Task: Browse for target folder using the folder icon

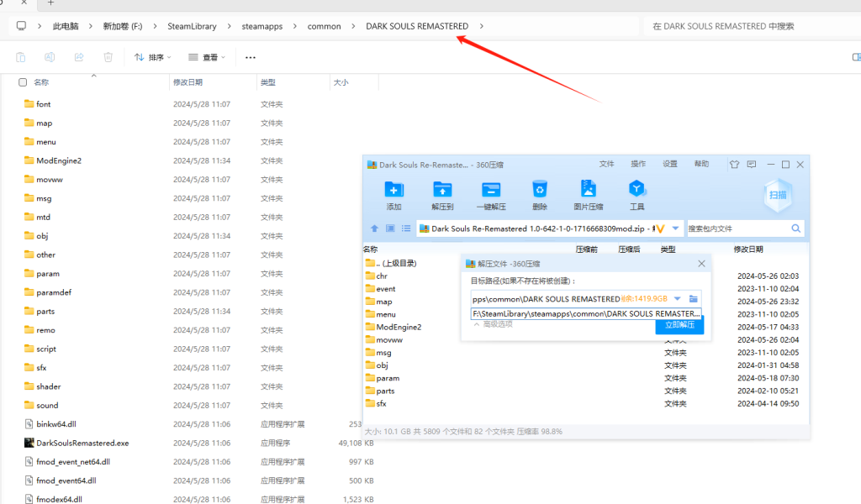Action: [x=694, y=299]
